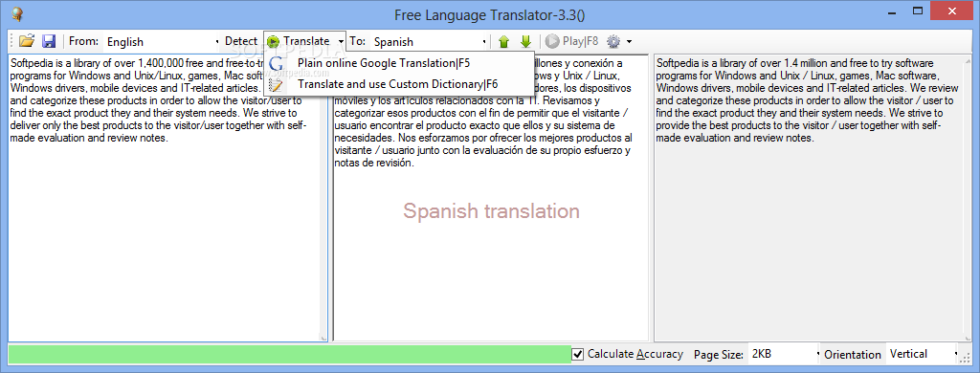Viewport: 980px width, 373px height.
Task: Open the Orientation dropdown showing Vertical
Action: click(x=922, y=354)
